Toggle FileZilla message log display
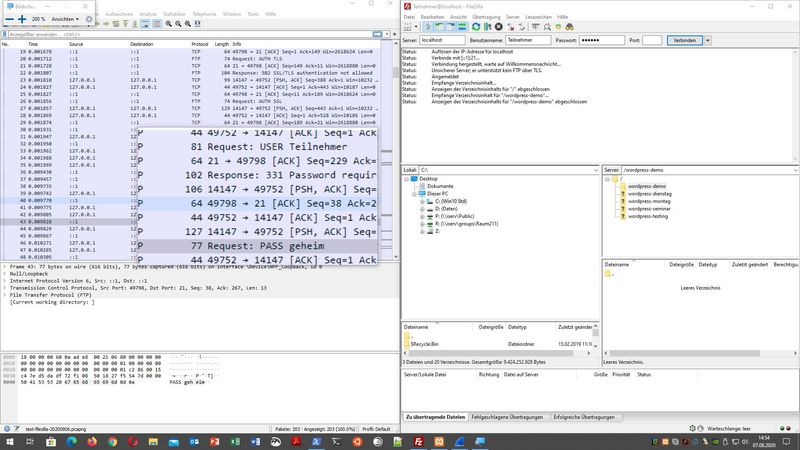 pos(428,27)
